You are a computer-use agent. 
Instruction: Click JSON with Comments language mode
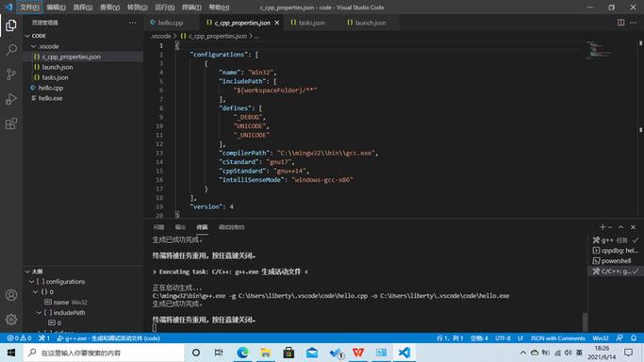coord(557,338)
